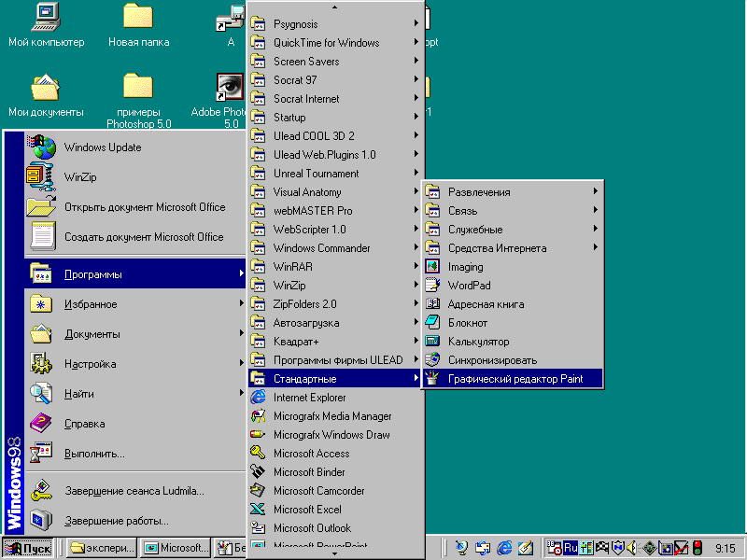The width and height of the screenshot is (747, 560).
Task: Click the Настройка gear icon
Action: (41, 363)
